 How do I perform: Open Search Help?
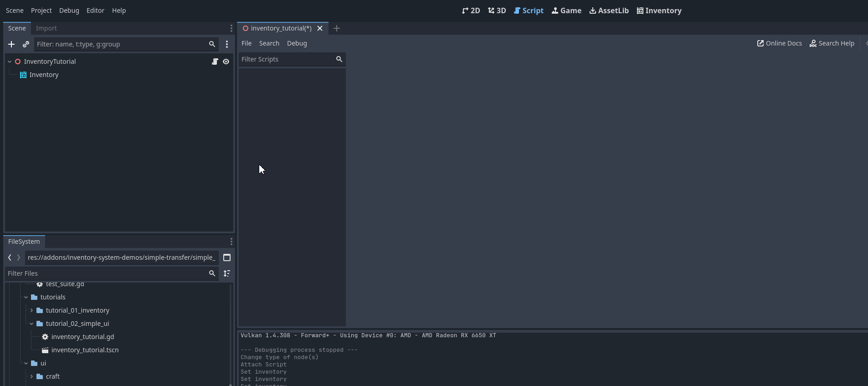tap(832, 43)
